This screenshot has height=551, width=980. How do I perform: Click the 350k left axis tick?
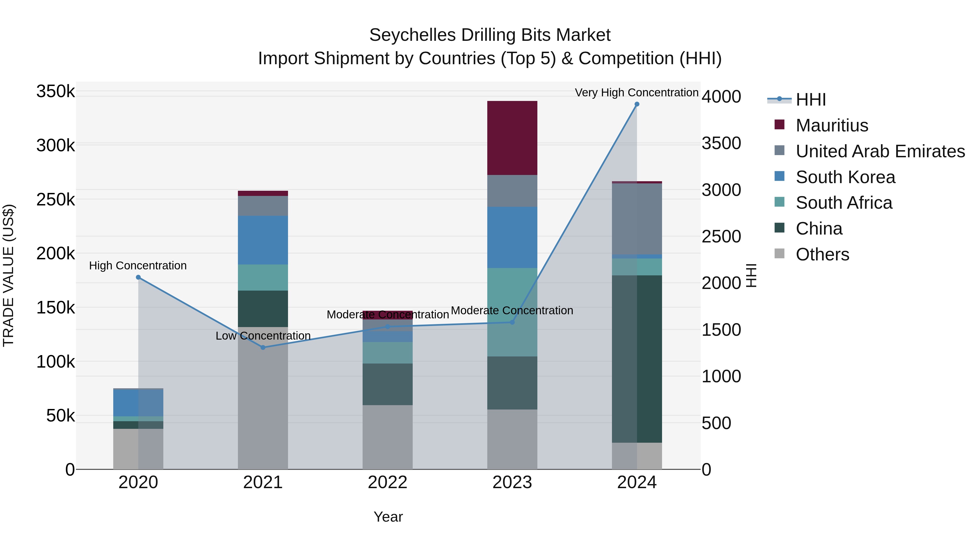56,91
